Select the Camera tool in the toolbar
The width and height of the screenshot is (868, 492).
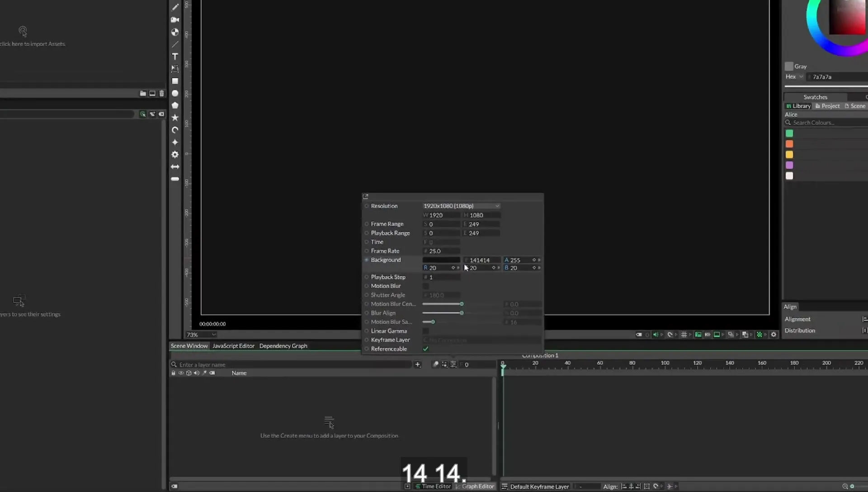click(x=175, y=20)
